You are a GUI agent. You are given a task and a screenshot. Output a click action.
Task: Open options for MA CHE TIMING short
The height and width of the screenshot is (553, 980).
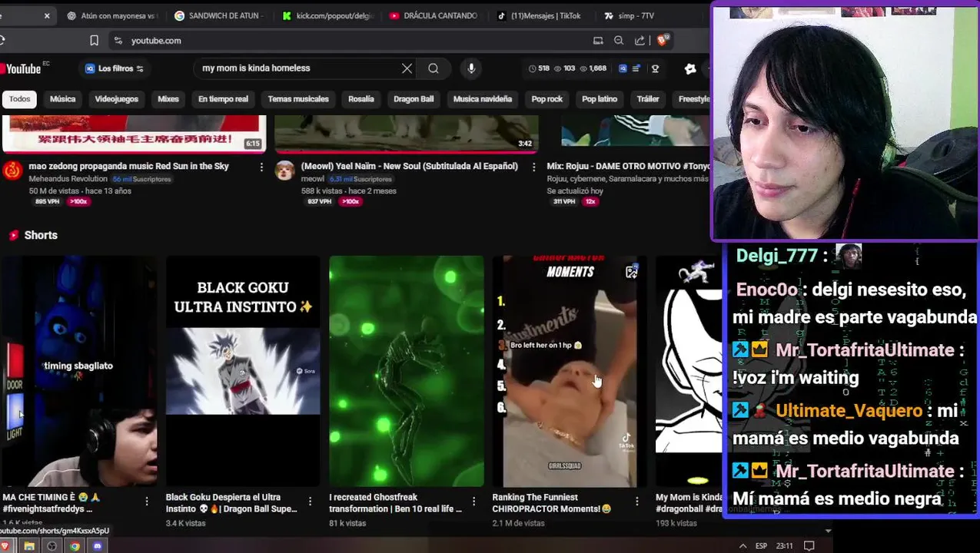[147, 501]
